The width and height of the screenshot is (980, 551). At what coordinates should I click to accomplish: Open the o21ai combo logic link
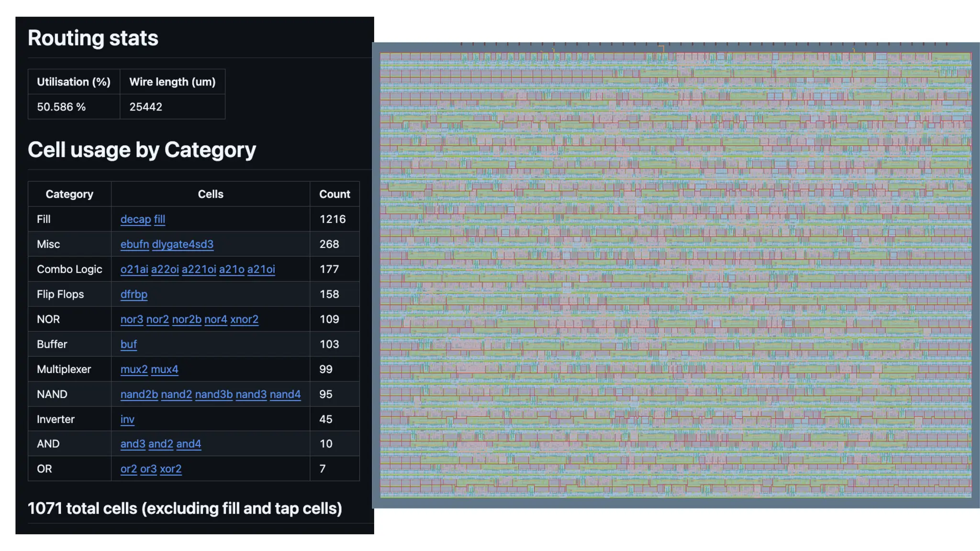click(x=134, y=269)
